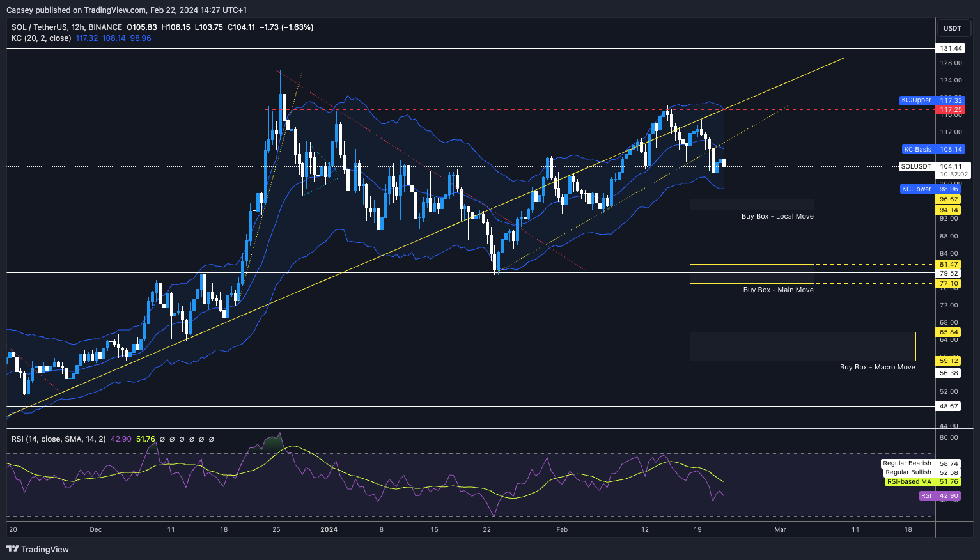Select the Buy Box - Local Move rectangle
Image resolution: width=980 pixels, height=560 pixels.
(x=751, y=205)
